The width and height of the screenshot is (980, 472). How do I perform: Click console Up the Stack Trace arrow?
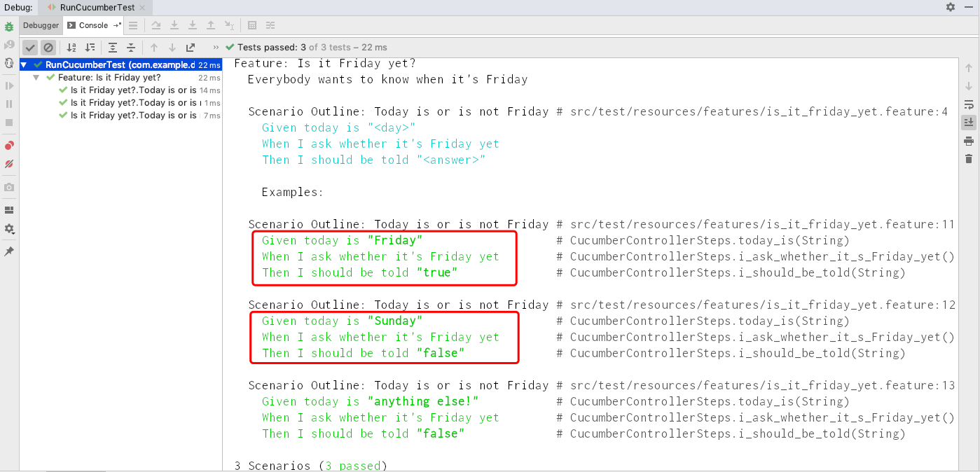(969, 68)
